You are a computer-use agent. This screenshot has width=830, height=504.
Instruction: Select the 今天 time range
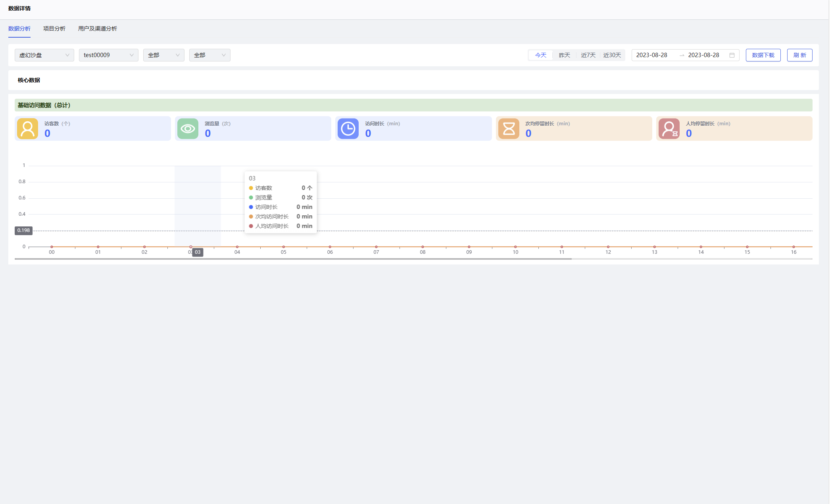pyautogui.click(x=541, y=55)
